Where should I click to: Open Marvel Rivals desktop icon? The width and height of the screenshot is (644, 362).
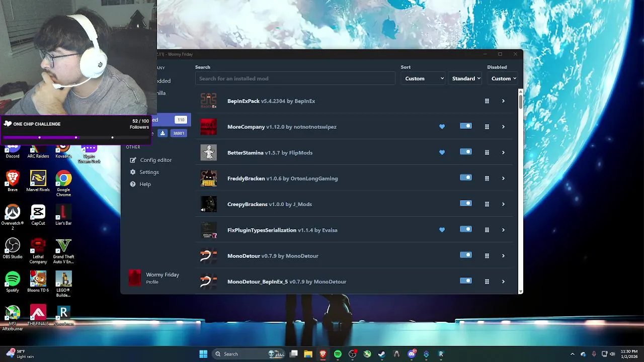pyautogui.click(x=38, y=182)
